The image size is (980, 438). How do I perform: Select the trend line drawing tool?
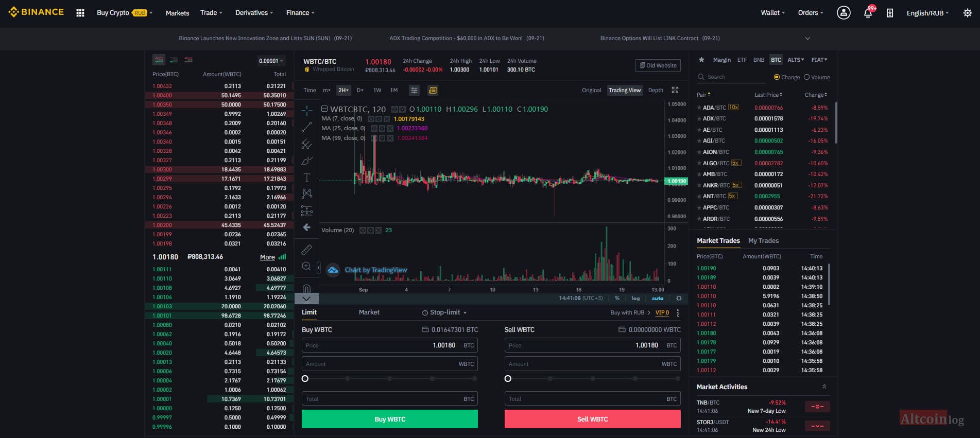click(307, 127)
